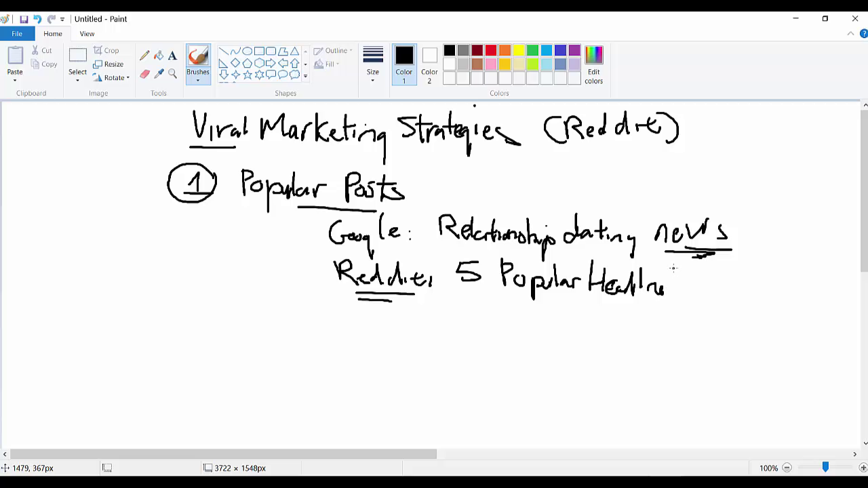Select the Color picker eyedropper tool

point(159,73)
